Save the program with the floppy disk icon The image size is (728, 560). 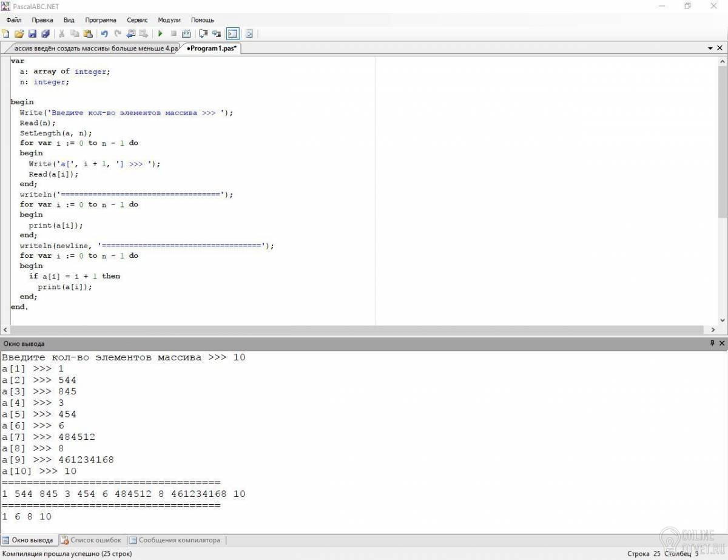tap(32, 34)
